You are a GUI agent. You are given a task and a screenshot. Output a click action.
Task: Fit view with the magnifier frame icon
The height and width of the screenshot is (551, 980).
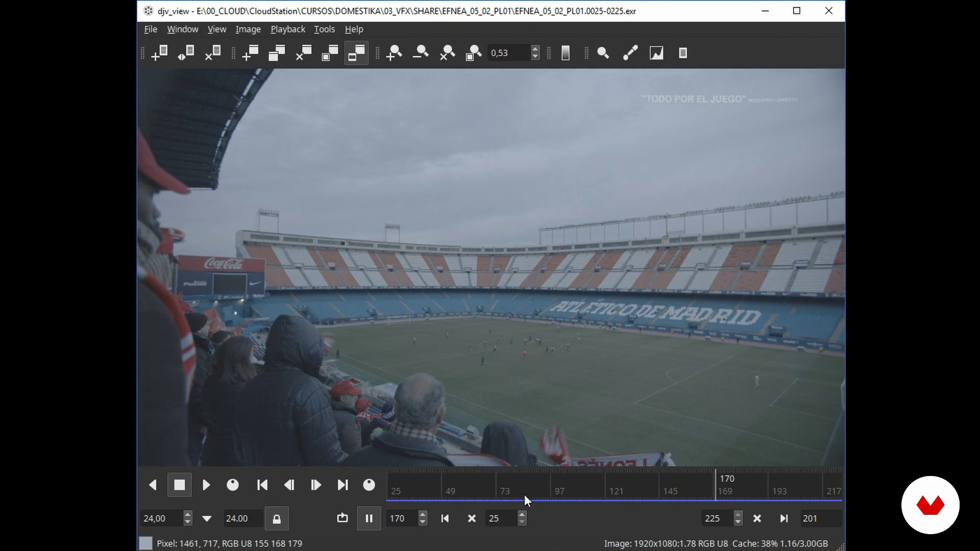[474, 53]
